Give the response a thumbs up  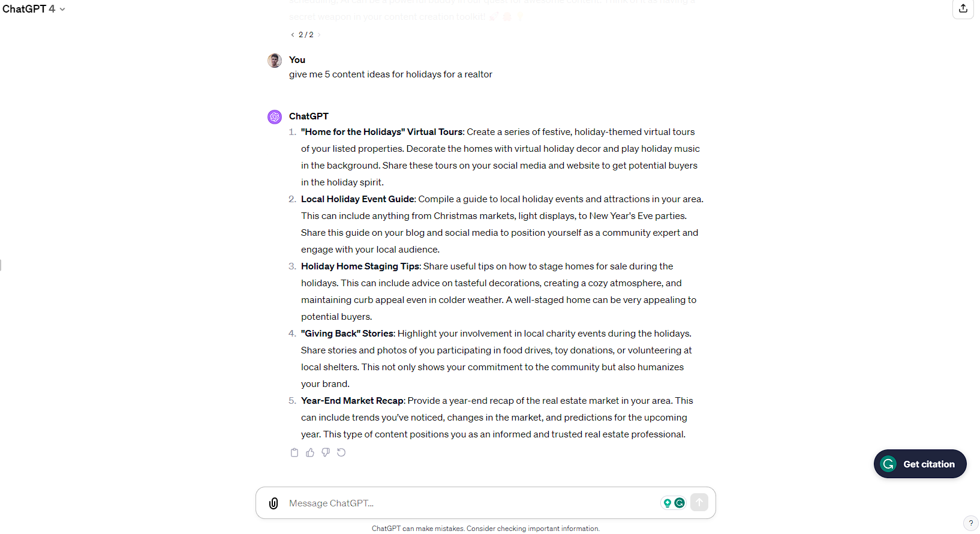[x=310, y=452]
